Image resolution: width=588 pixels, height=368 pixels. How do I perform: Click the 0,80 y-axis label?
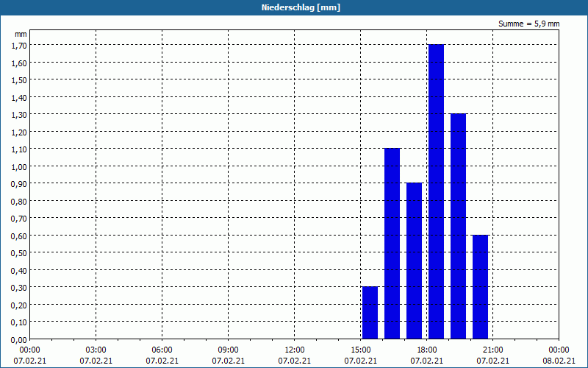(x=19, y=202)
